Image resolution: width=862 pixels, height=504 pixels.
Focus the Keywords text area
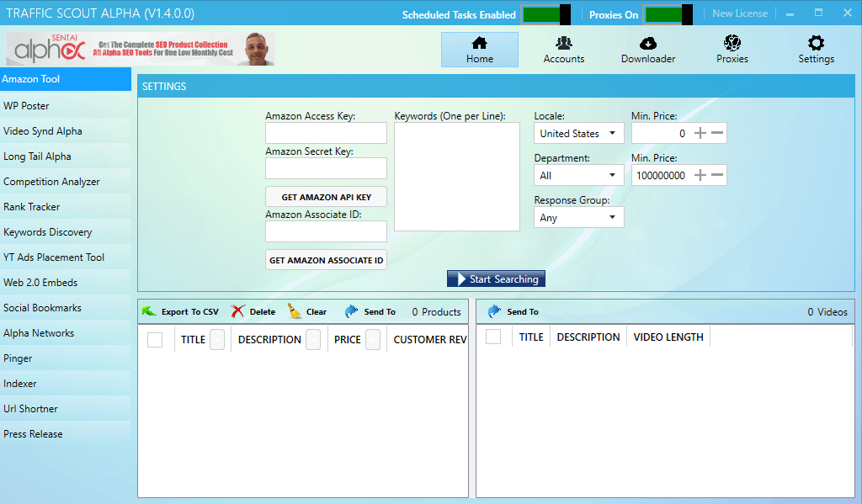click(457, 177)
